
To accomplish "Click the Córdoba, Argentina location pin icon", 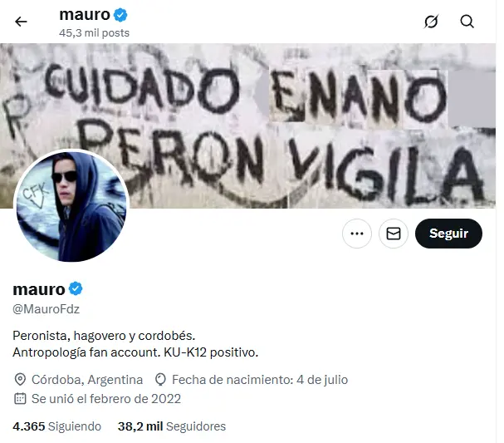I will coord(20,380).
